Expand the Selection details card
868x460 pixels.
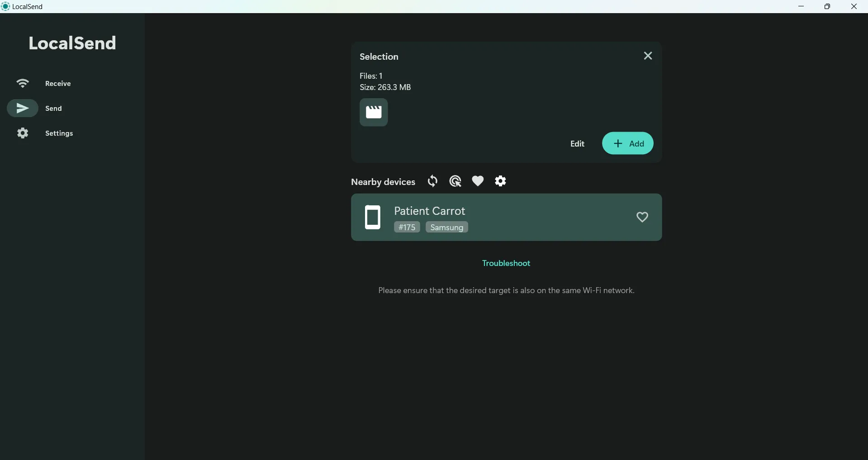(x=379, y=56)
